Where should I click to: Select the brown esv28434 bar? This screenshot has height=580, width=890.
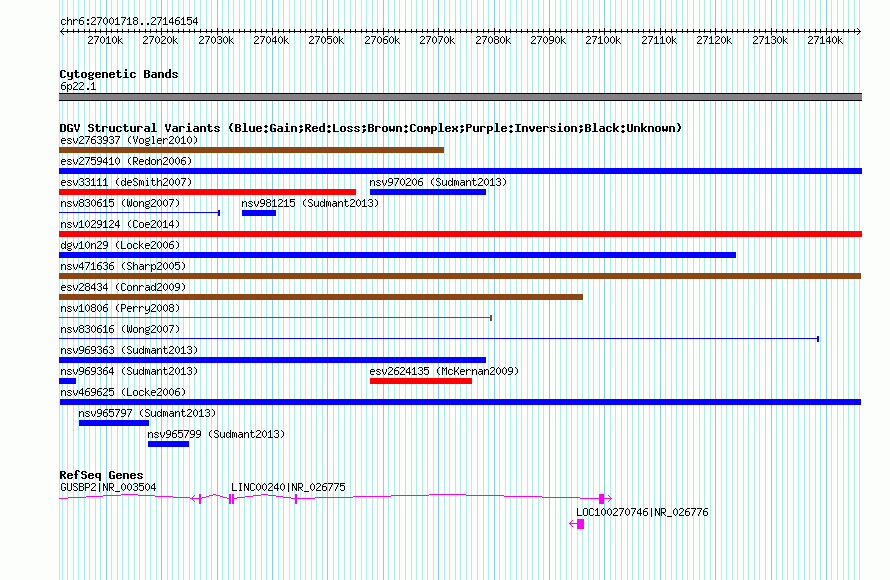tap(321, 297)
